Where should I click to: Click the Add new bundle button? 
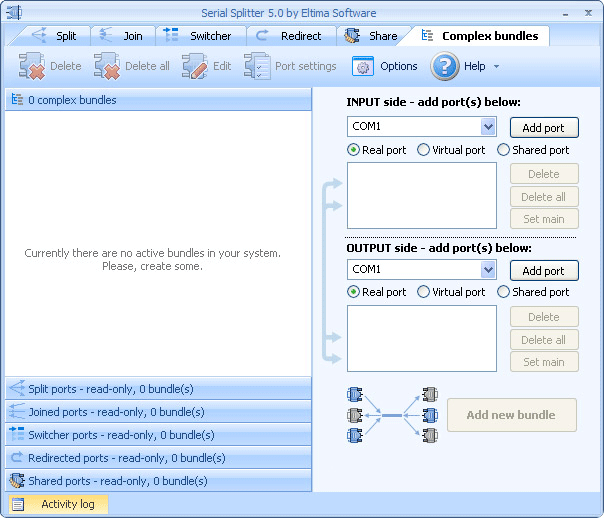(512, 415)
